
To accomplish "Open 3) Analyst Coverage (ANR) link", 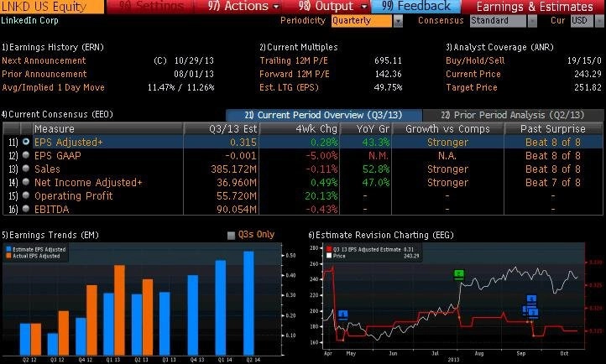I will tap(499, 47).
